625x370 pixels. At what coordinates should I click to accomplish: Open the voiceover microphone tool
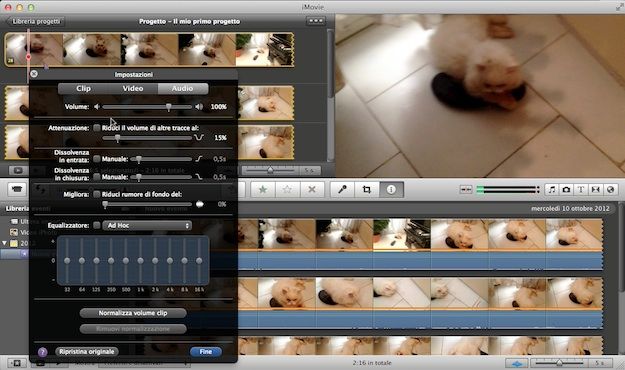pyautogui.click(x=342, y=190)
